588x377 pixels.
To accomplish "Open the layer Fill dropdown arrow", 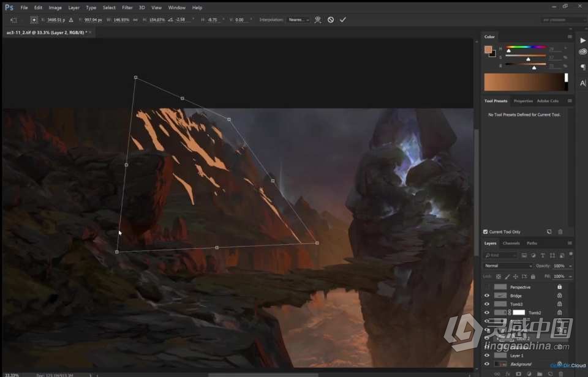I will pos(570,277).
